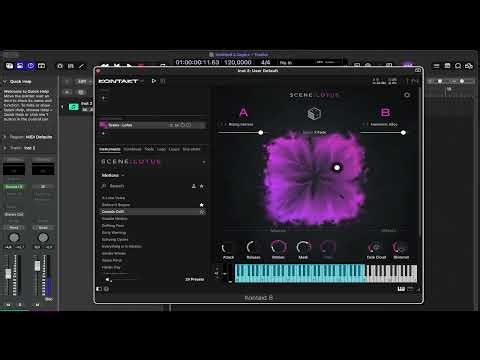Click the randomize cube icon

(314, 114)
